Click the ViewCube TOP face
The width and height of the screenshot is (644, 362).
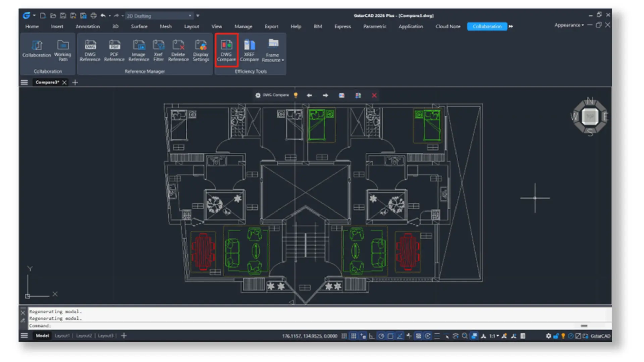(x=590, y=117)
